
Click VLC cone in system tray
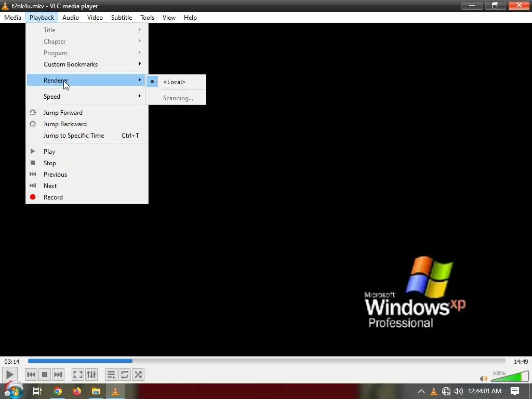(x=434, y=391)
